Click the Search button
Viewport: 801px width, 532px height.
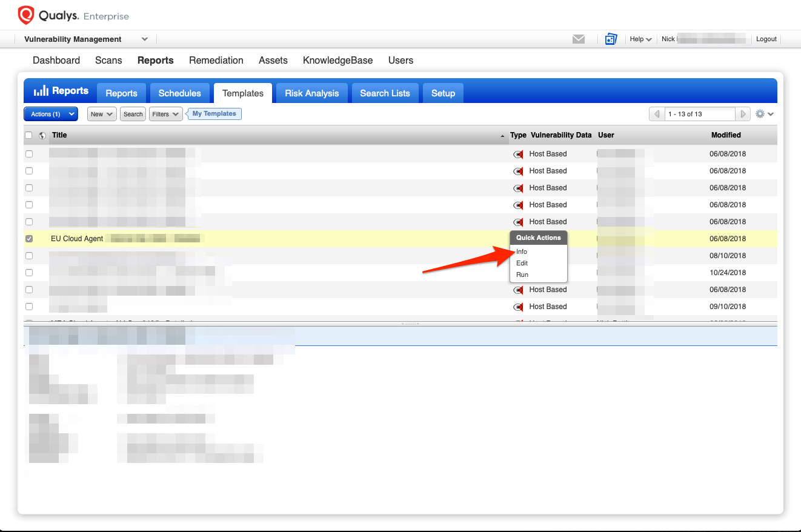coord(133,114)
